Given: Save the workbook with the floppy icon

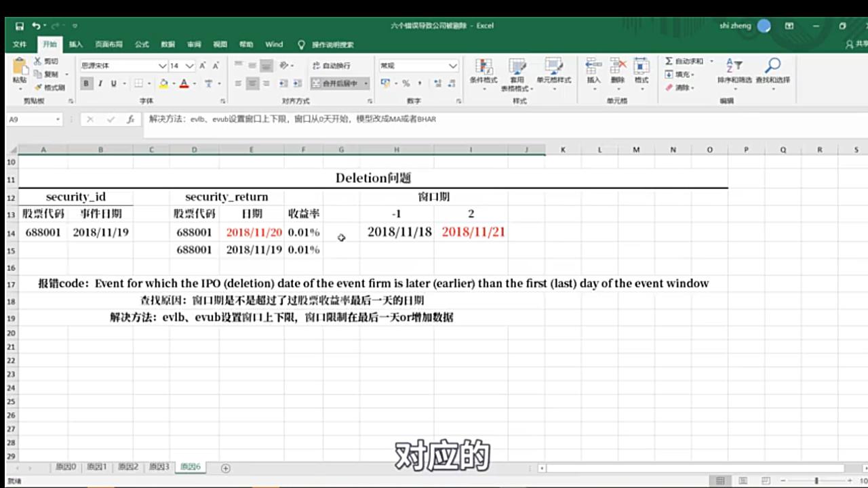Looking at the screenshot, I should click(x=20, y=26).
